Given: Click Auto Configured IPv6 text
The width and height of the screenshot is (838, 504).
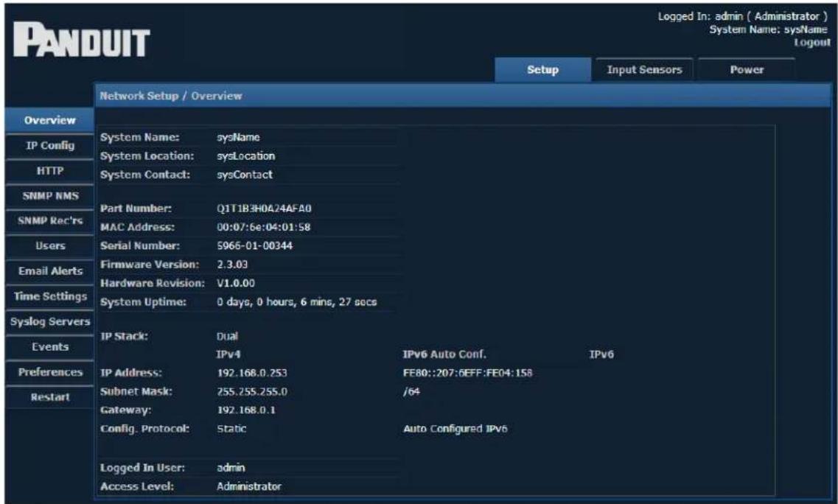Looking at the screenshot, I should coord(455,429).
